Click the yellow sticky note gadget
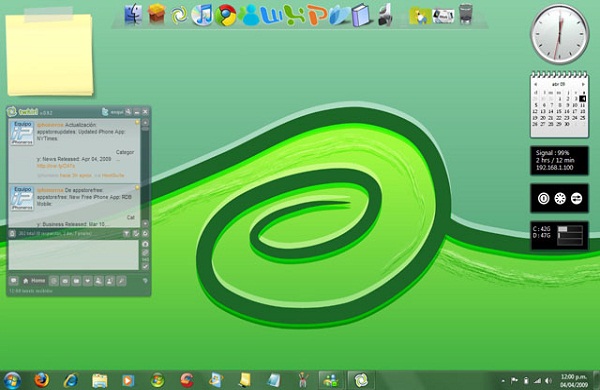Image resolution: width=600 pixels, height=390 pixels. click(49, 54)
